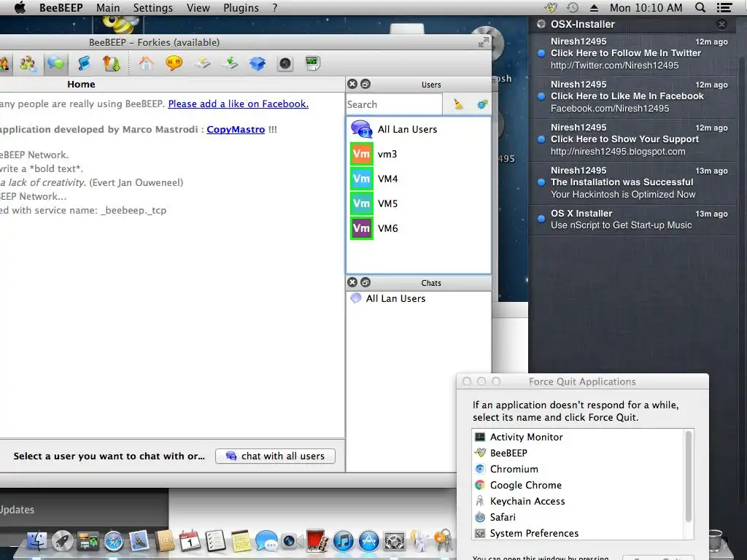This screenshot has width=747, height=560.
Task: Open the BeeBEEP application menu
Action: click(x=61, y=7)
